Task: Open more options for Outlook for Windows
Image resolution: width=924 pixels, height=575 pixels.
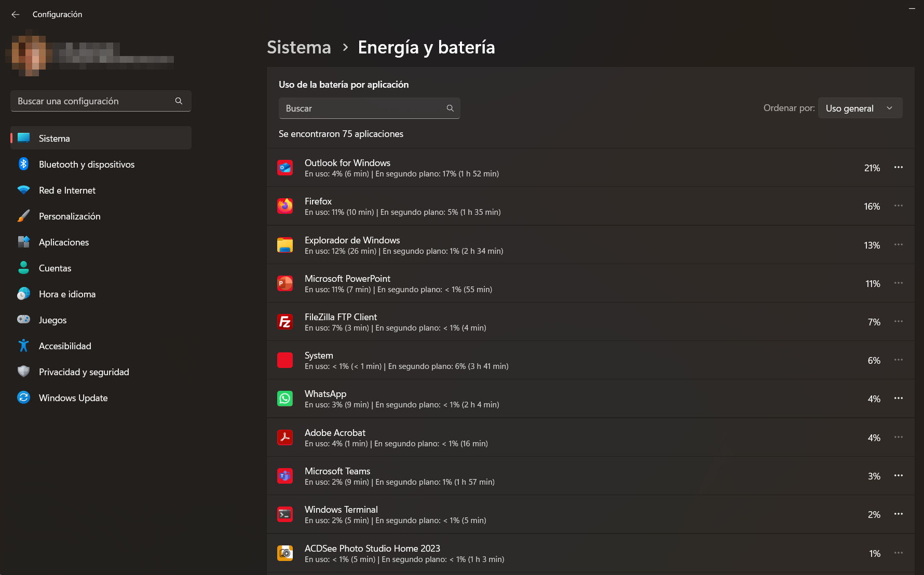Action: pyautogui.click(x=899, y=167)
